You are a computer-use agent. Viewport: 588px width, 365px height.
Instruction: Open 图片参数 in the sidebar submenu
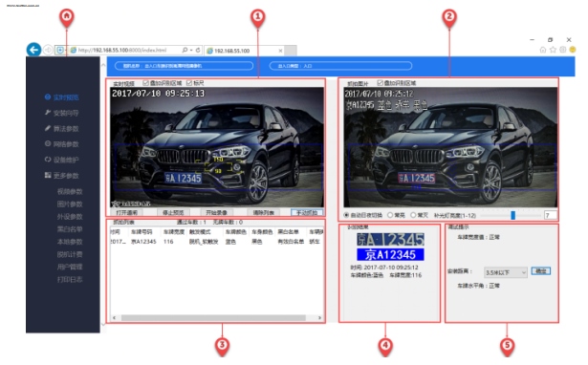pyautogui.click(x=70, y=204)
